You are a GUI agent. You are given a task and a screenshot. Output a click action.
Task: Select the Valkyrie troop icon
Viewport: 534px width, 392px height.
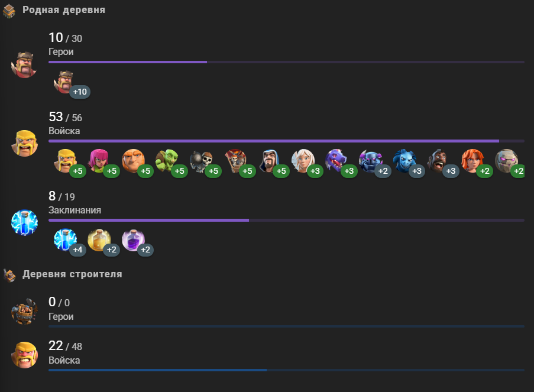click(x=472, y=161)
